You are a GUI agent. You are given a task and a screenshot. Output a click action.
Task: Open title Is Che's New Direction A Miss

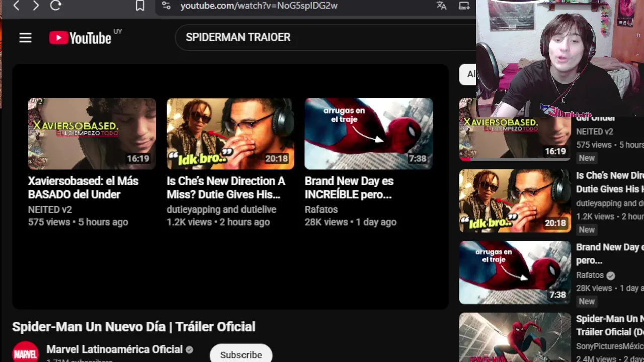tap(226, 188)
